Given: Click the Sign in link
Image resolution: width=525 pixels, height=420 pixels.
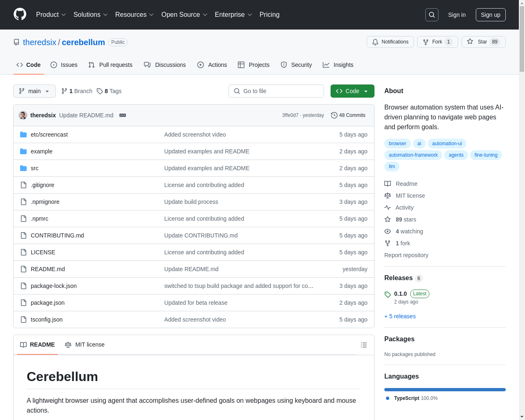Looking at the screenshot, I should pos(457,15).
